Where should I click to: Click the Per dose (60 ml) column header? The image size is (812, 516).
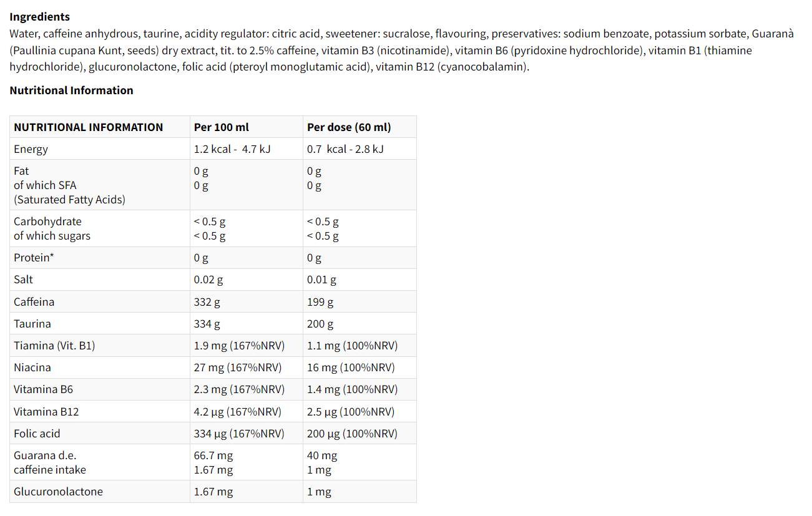coord(349,127)
